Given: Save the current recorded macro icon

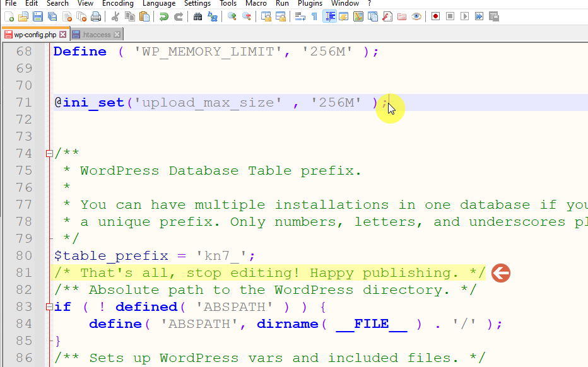Looking at the screenshot, I should (x=493, y=16).
